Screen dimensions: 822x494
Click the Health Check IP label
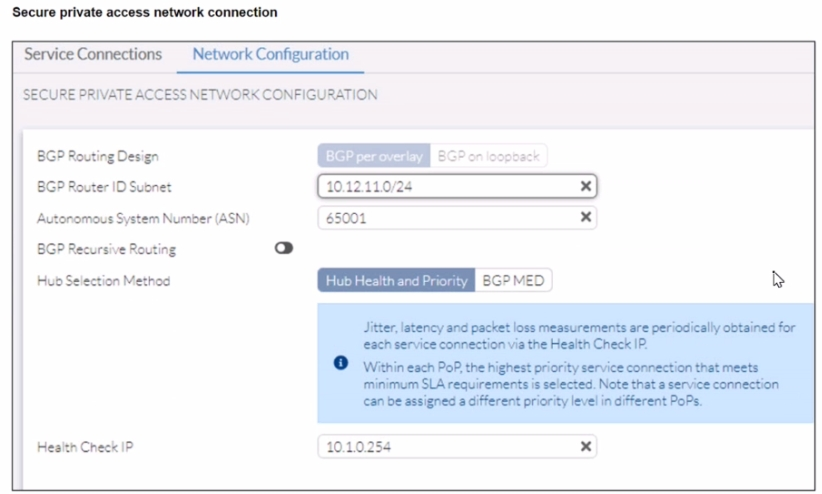pyautogui.click(x=85, y=447)
